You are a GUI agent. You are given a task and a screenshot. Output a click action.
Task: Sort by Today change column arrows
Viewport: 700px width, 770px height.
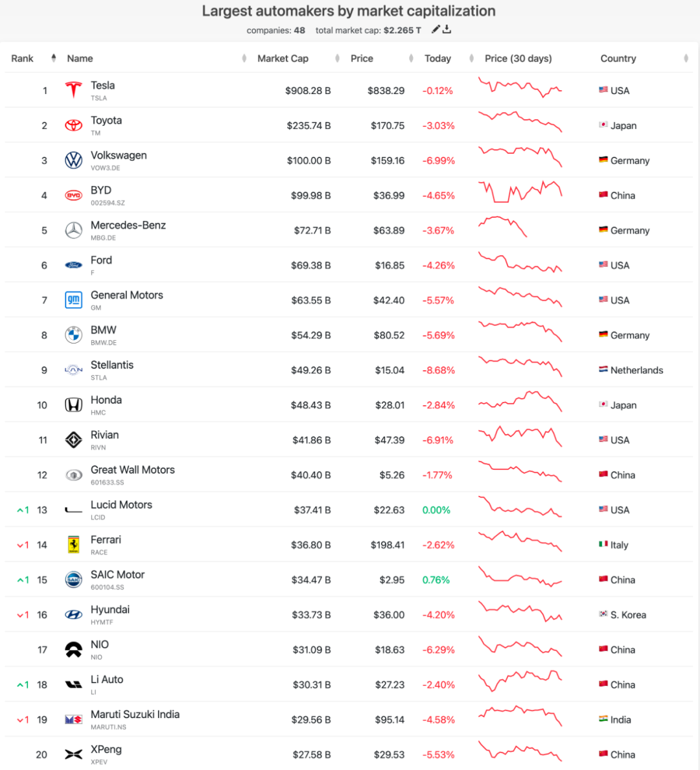pyautogui.click(x=471, y=58)
